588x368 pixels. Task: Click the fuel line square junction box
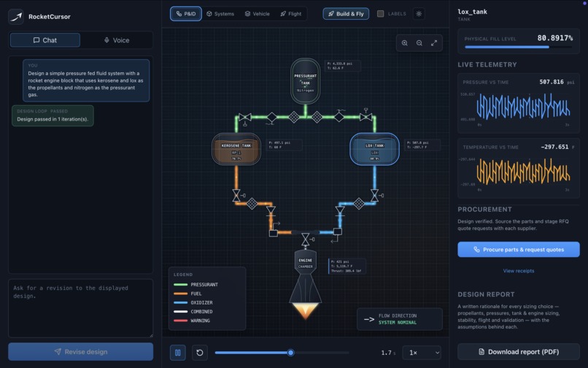274,233
